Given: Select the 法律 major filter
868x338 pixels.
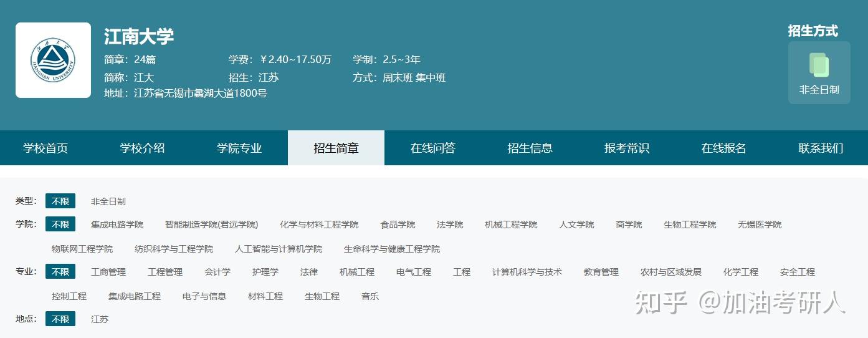Looking at the screenshot, I should click(309, 272).
